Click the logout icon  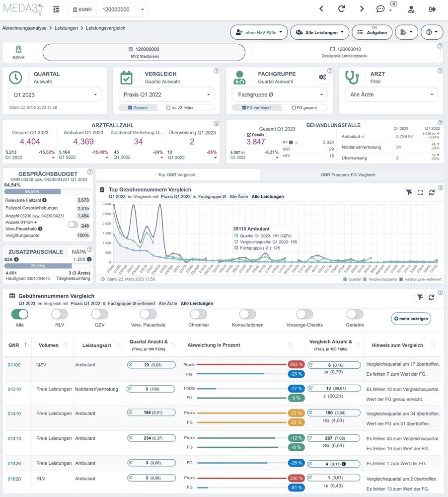[432, 9]
